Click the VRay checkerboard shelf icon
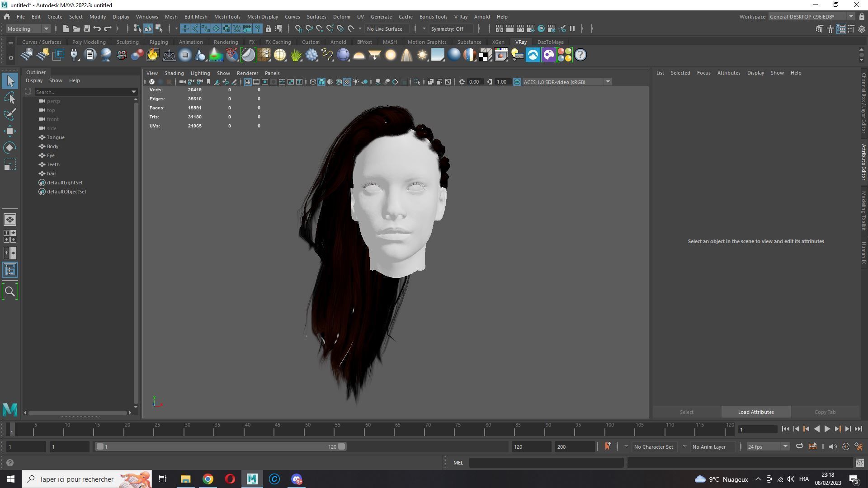This screenshot has height=488, width=868. pos(486,55)
